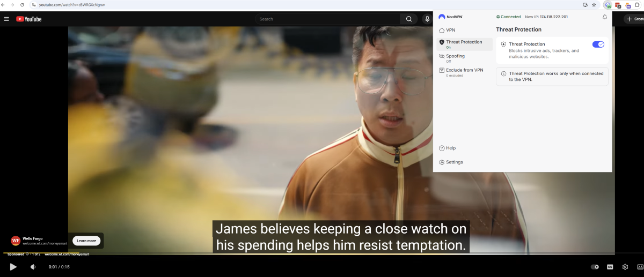Select Threat Protection in NordVPN sidebar
Viewport: 644px width, 277px height.
pos(464,44)
